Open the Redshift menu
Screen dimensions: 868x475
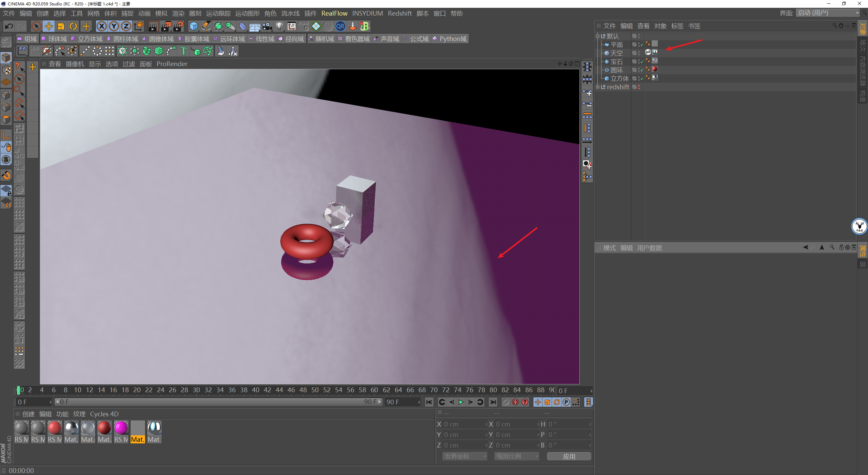pos(399,13)
